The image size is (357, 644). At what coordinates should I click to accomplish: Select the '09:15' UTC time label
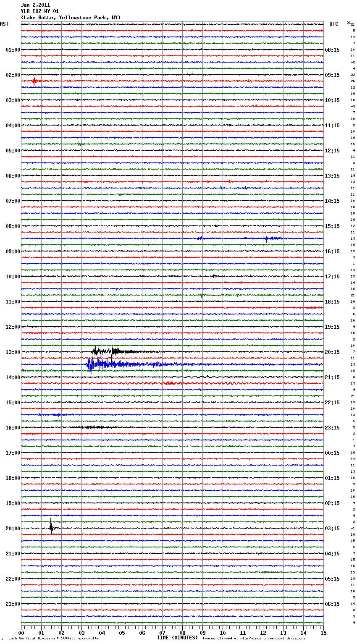332,75
